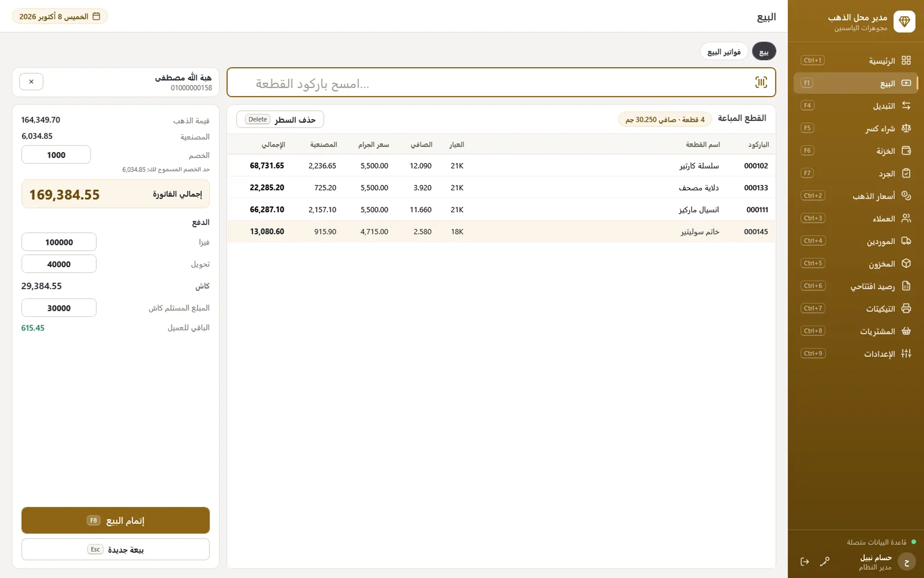Click the barcode scanner icon

pos(761,82)
